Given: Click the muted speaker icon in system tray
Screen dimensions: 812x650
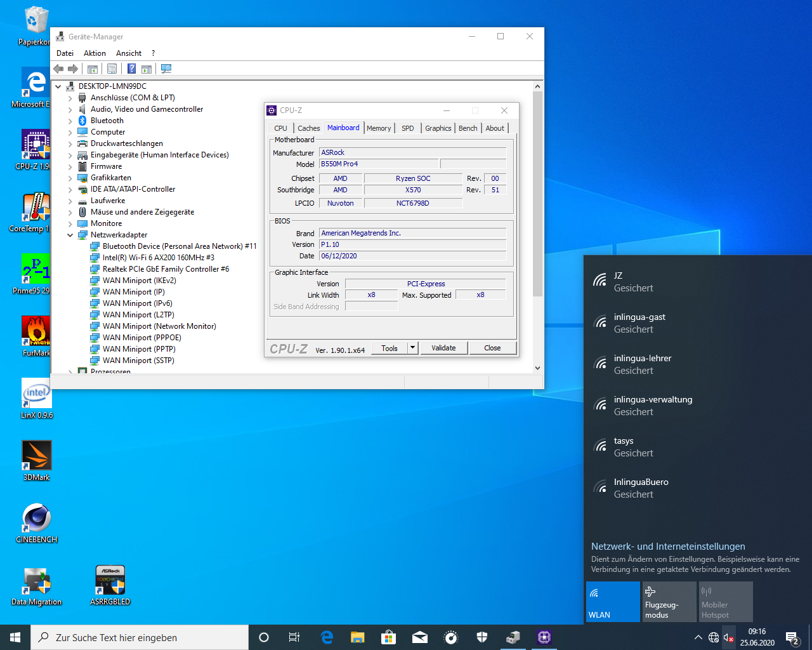Looking at the screenshot, I should point(729,637).
